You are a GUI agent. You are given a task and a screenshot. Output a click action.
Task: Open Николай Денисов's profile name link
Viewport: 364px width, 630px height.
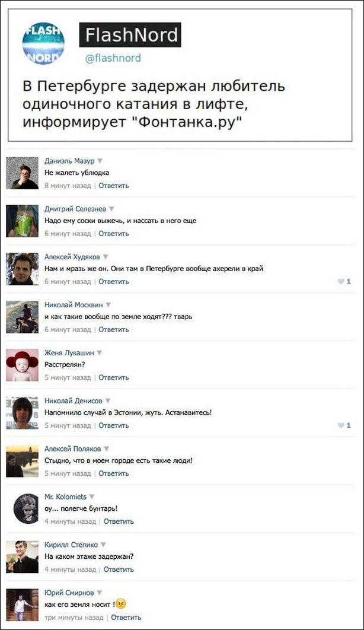pos(74,401)
